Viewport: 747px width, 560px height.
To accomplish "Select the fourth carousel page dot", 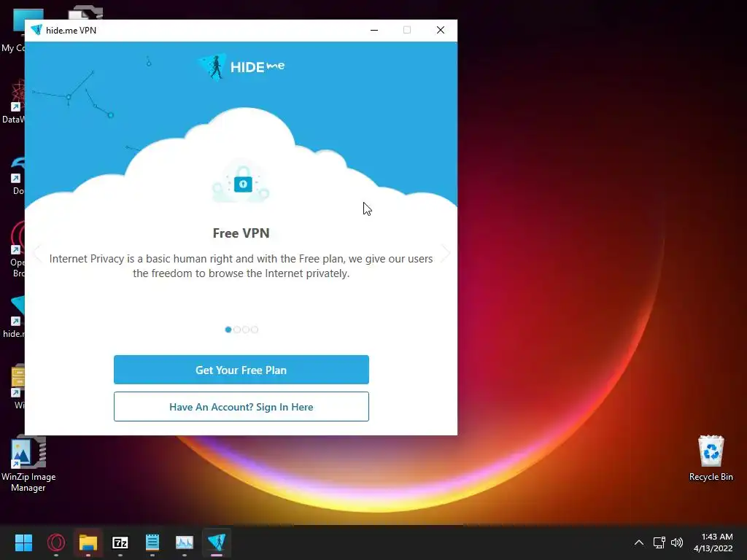I will [255, 330].
